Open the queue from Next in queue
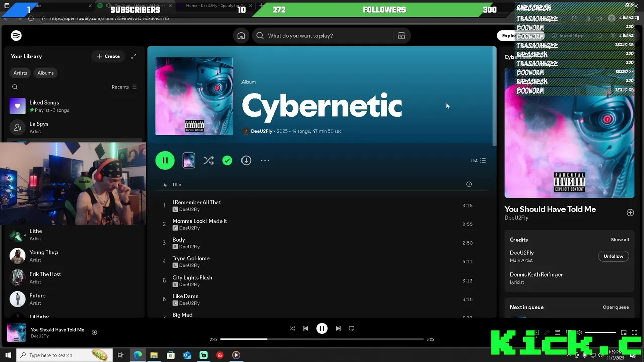The image size is (644, 362). pyautogui.click(x=616, y=307)
